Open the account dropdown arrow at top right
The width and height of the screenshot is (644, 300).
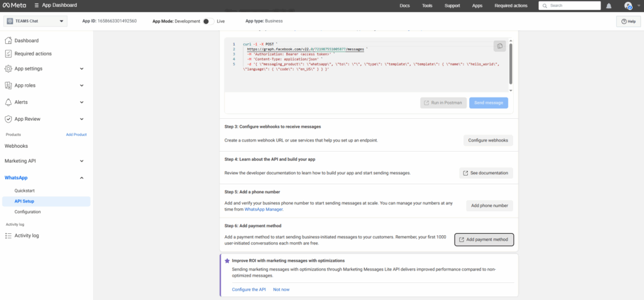(638, 6)
